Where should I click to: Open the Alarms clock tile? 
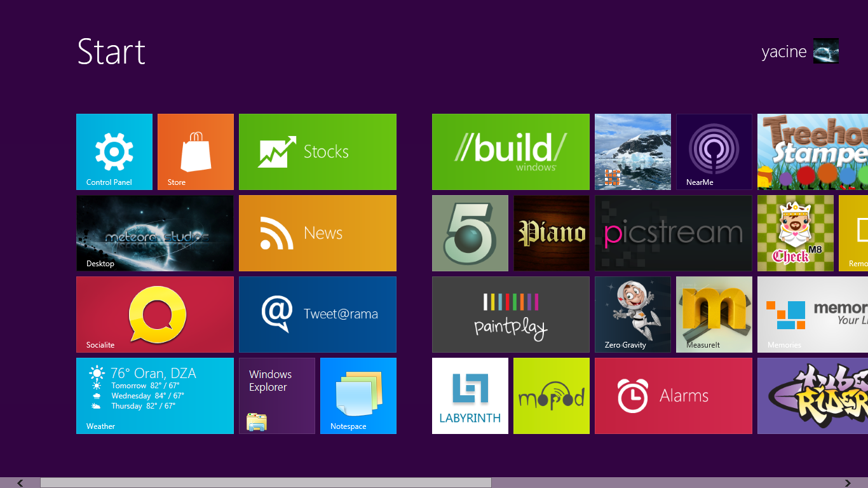click(674, 396)
